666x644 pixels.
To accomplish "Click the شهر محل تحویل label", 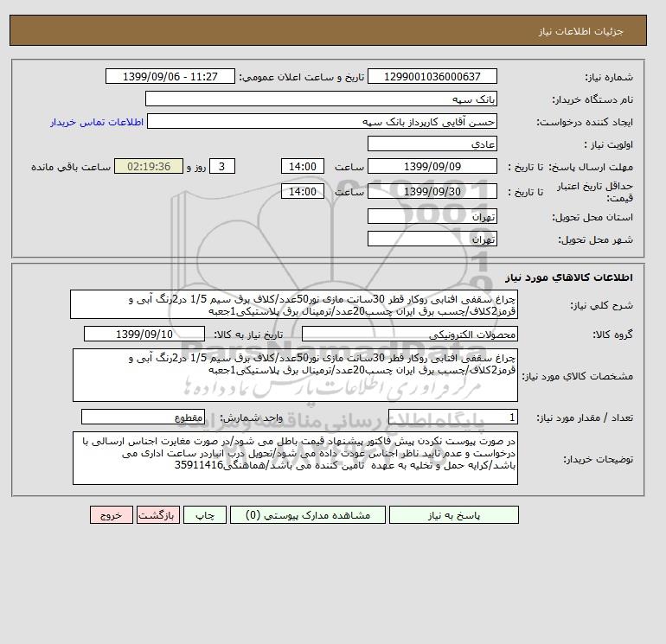I will pyautogui.click(x=595, y=239).
